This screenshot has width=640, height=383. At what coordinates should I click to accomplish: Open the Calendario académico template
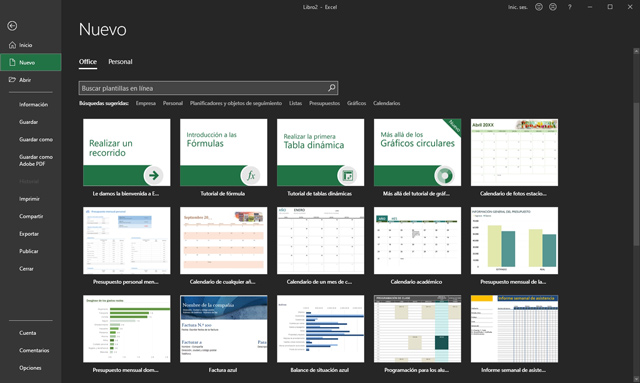pyautogui.click(x=418, y=240)
